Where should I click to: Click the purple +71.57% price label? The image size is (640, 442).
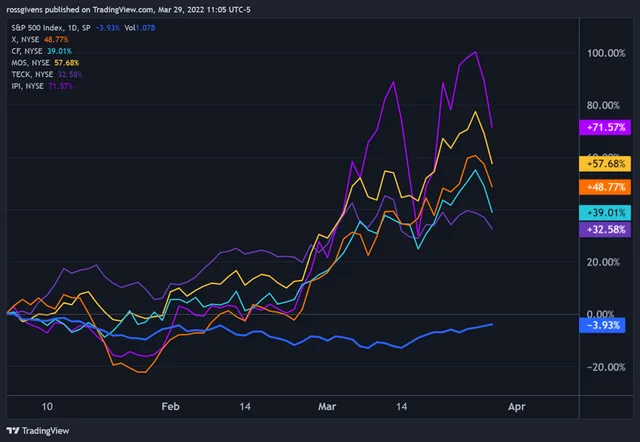tap(605, 127)
